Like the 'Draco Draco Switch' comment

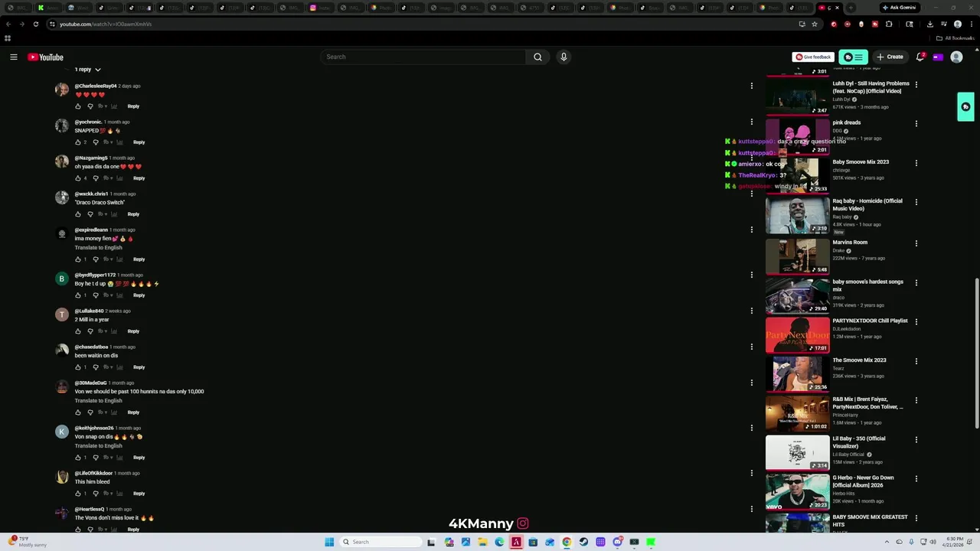(x=78, y=214)
